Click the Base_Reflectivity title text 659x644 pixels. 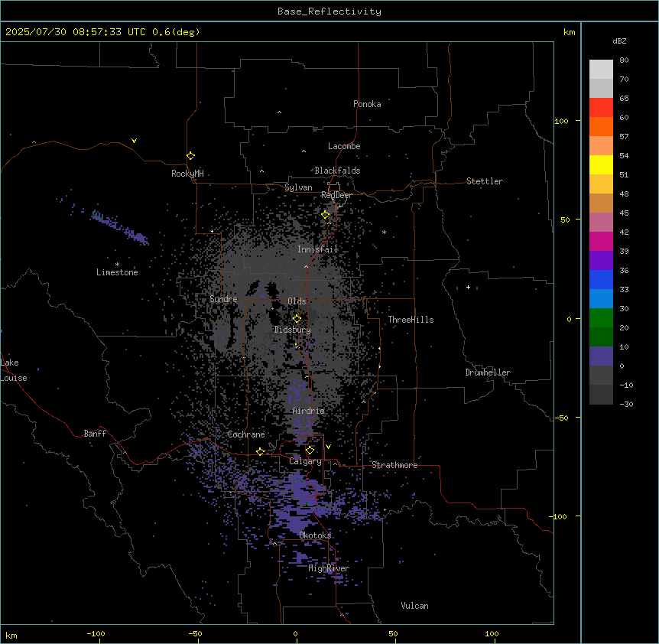point(329,11)
